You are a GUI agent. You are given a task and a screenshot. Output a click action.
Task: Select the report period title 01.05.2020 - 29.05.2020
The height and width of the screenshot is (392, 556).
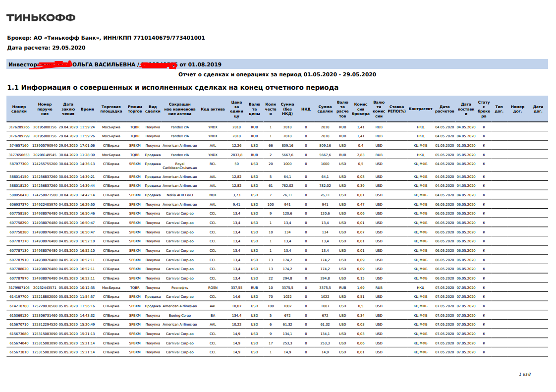pyautogui.click(x=277, y=74)
